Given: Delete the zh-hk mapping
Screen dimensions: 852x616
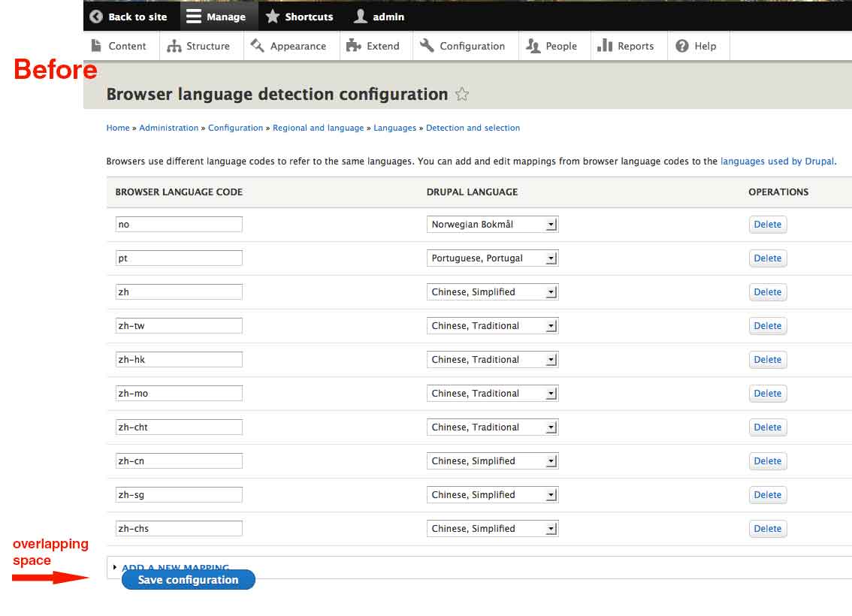Looking at the screenshot, I should click(767, 359).
